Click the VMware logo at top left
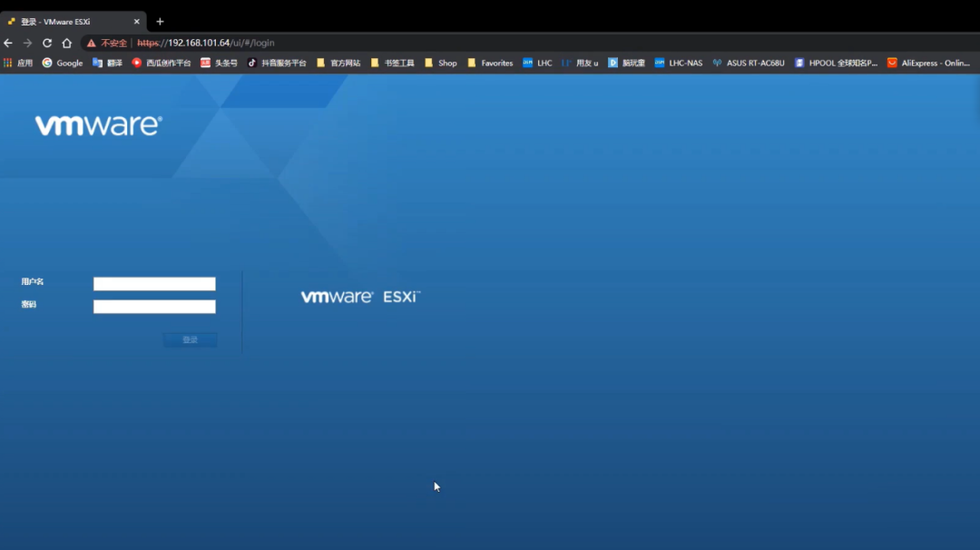980x550 pixels. coord(99,125)
